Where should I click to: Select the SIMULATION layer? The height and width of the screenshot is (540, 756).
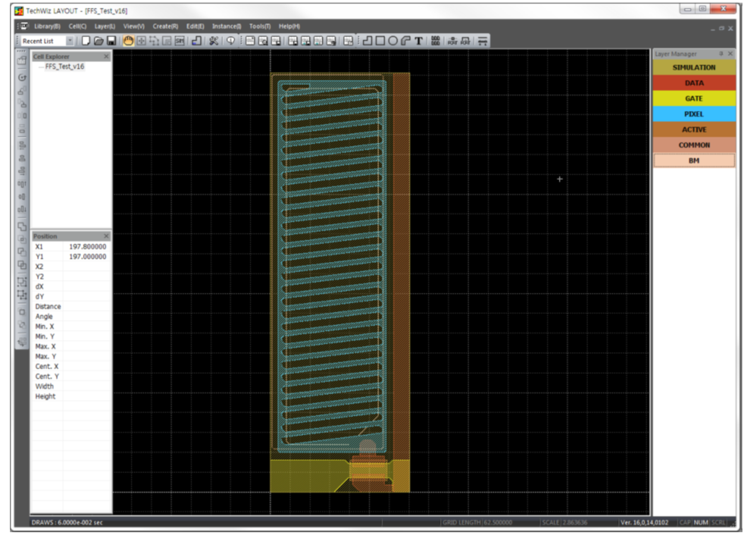694,67
